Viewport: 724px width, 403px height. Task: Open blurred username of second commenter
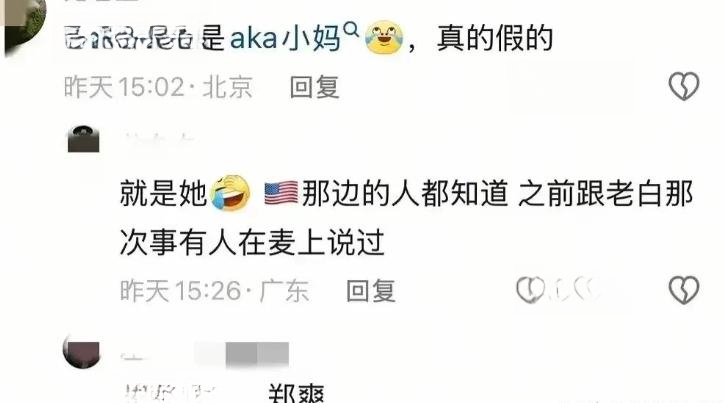(159, 138)
